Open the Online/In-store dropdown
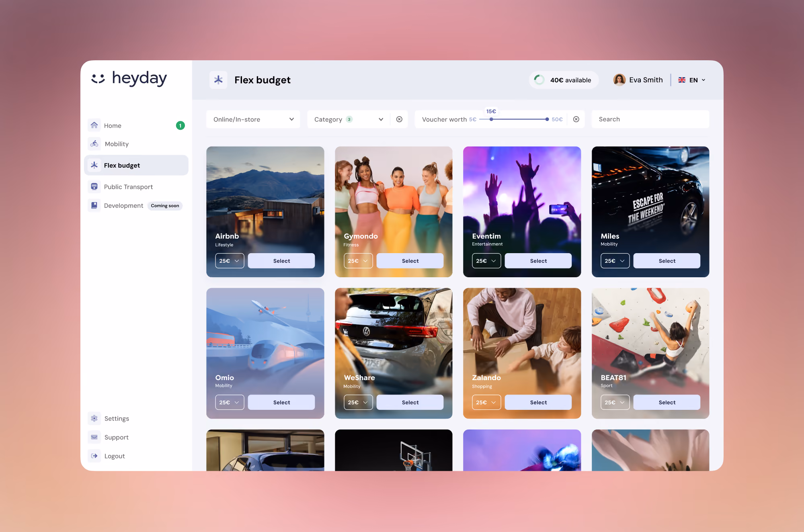This screenshot has height=532, width=804. [253, 119]
